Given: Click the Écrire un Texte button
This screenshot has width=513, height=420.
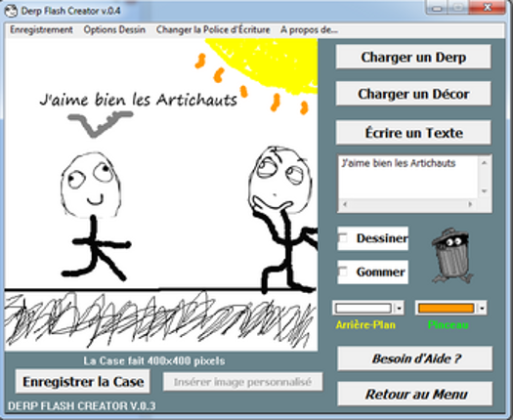Looking at the screenshot, I should 413,133.
